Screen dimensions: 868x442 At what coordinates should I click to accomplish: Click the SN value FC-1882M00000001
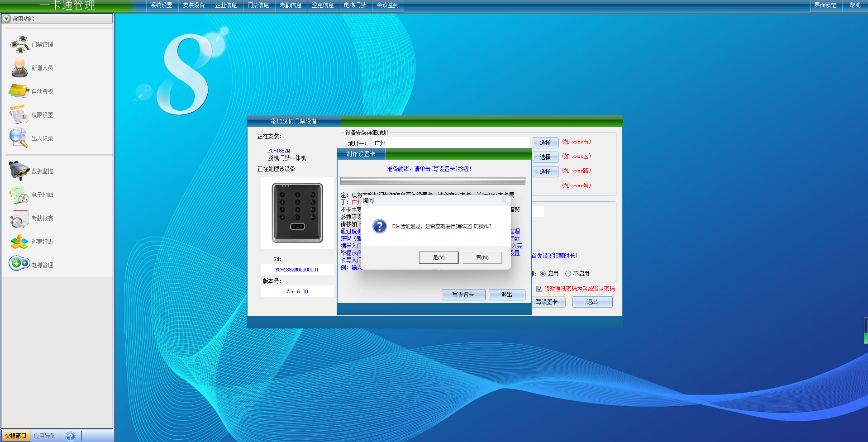point(297,270)
